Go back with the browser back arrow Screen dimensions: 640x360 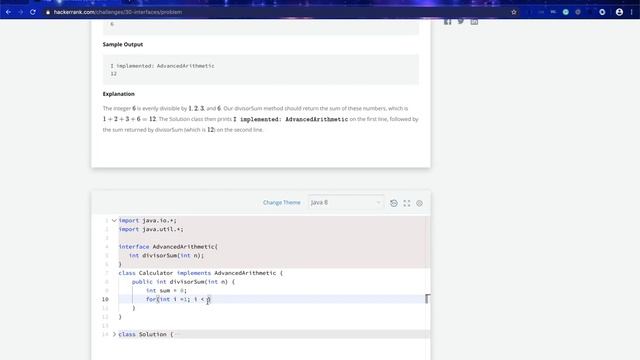click(x=8, y=12)
